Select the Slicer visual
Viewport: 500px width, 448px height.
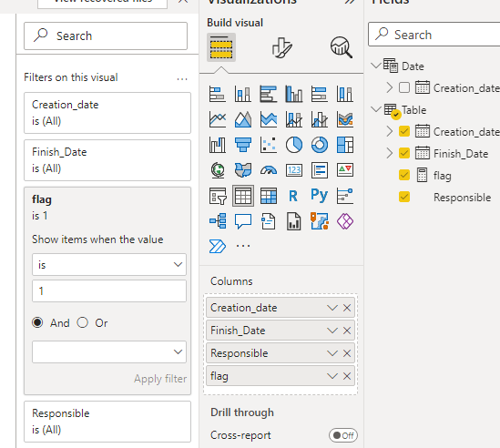coord(218,196)
